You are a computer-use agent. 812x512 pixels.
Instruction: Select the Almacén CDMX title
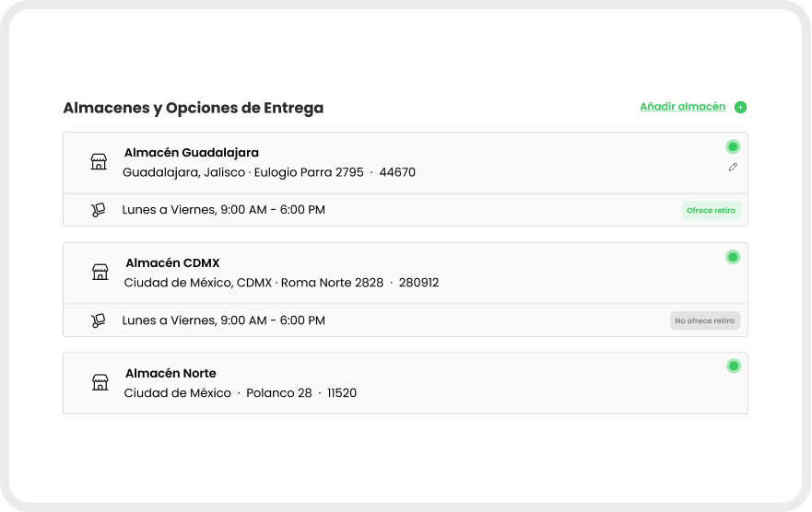pos(172,263)
